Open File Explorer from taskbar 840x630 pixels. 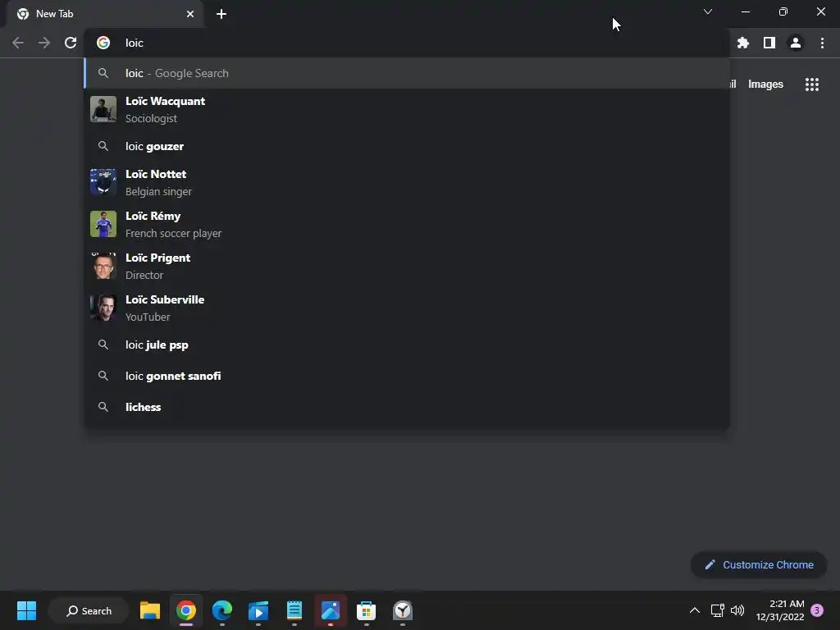click(x=150, y=610)
